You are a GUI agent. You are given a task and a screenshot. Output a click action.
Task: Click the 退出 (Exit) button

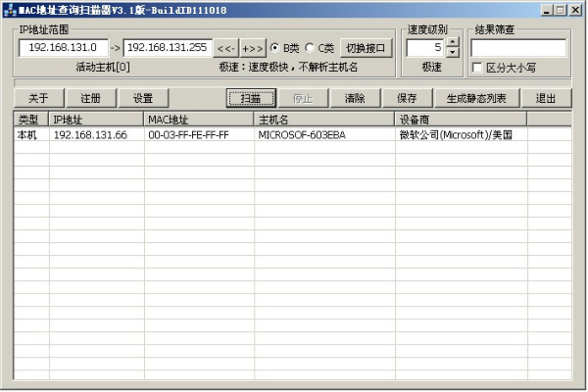(546, 98)
